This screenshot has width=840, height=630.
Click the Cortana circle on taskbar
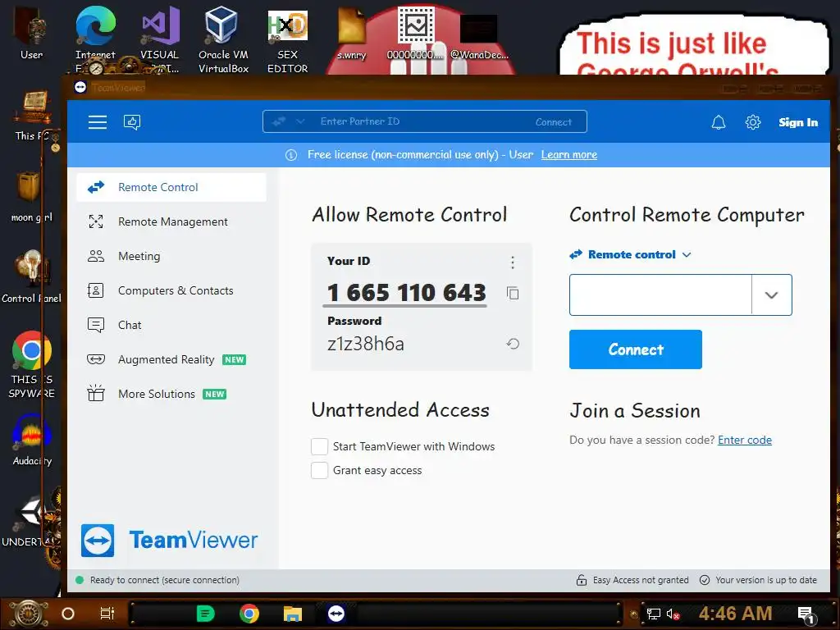[x=68, y=614]
